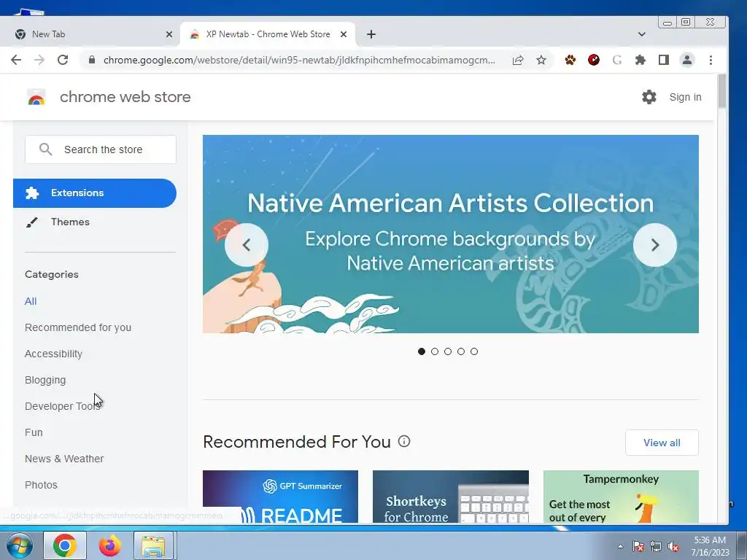The height and width of the screenshot is (560, 747).
Task: Choose the All category
Action: point(31,301)
